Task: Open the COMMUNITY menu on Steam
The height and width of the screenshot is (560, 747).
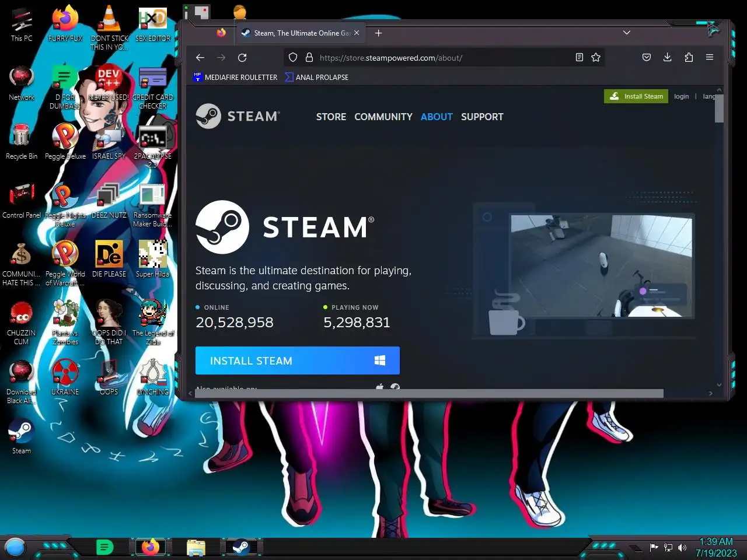Action: click(383, 117)
